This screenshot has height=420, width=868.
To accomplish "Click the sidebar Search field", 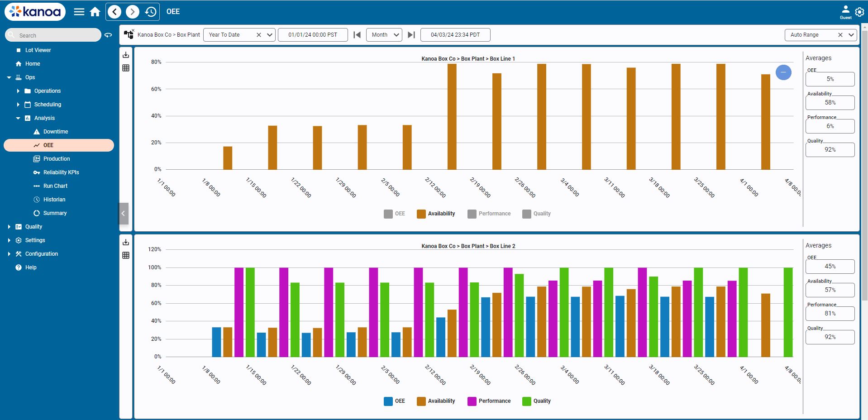I will (53, 35).
